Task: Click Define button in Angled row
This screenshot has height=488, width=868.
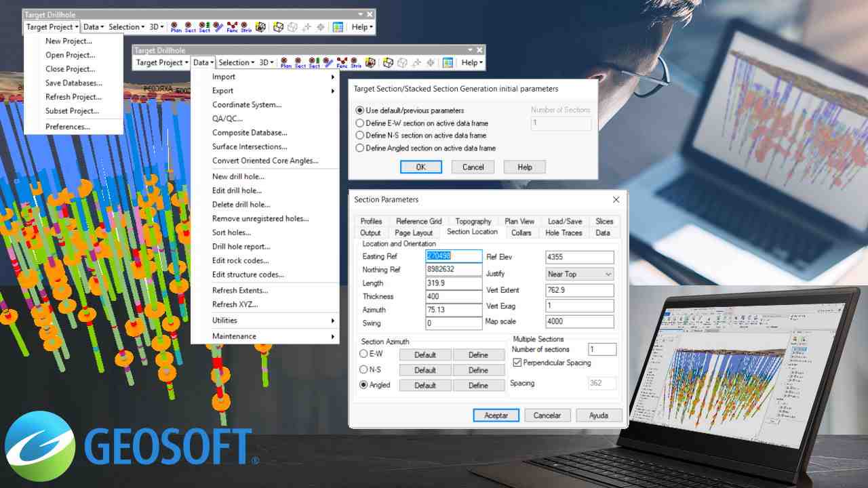Action: [479, 385]
